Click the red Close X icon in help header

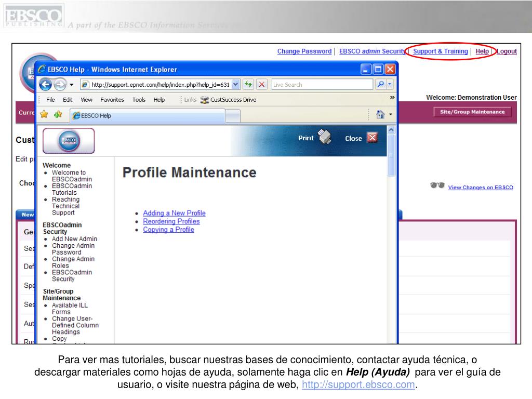tap(373, 137)
